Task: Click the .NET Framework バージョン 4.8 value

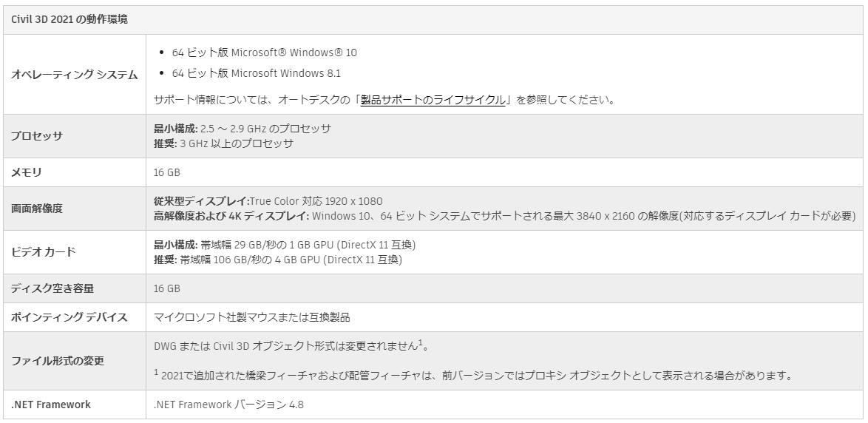Action: click(228, 405)
